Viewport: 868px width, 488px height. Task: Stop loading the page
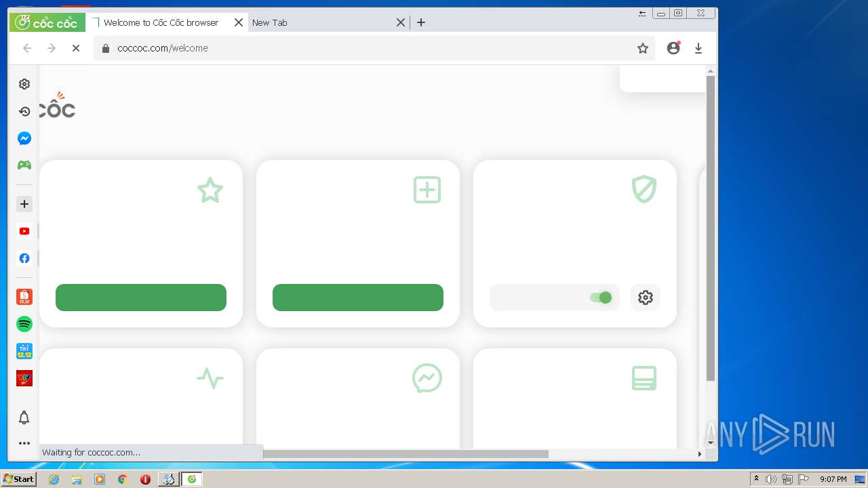tap(76, 48)
